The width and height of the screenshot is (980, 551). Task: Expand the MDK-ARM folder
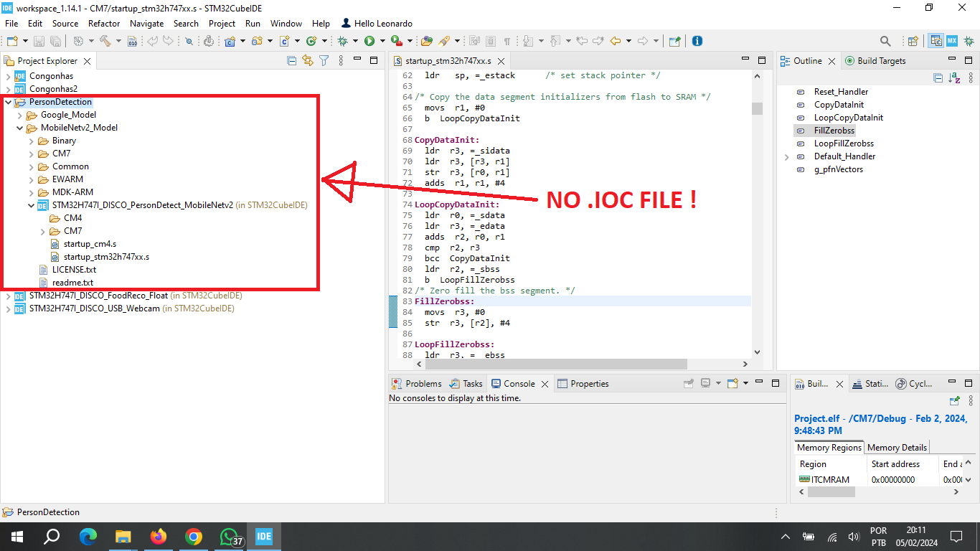click(33, 192)
